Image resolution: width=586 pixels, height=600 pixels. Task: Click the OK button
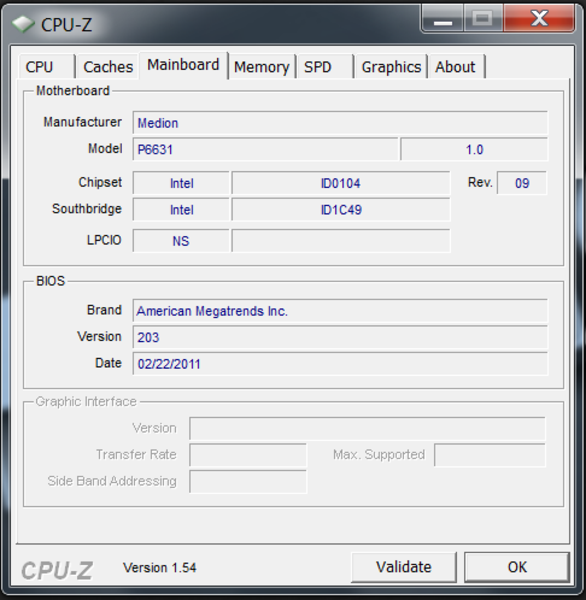[x=517, y=567]
